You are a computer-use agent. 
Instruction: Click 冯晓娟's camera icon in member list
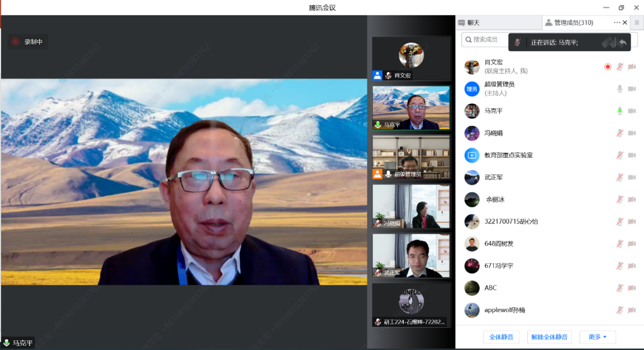pyautogui.click(x=632, y=133)
